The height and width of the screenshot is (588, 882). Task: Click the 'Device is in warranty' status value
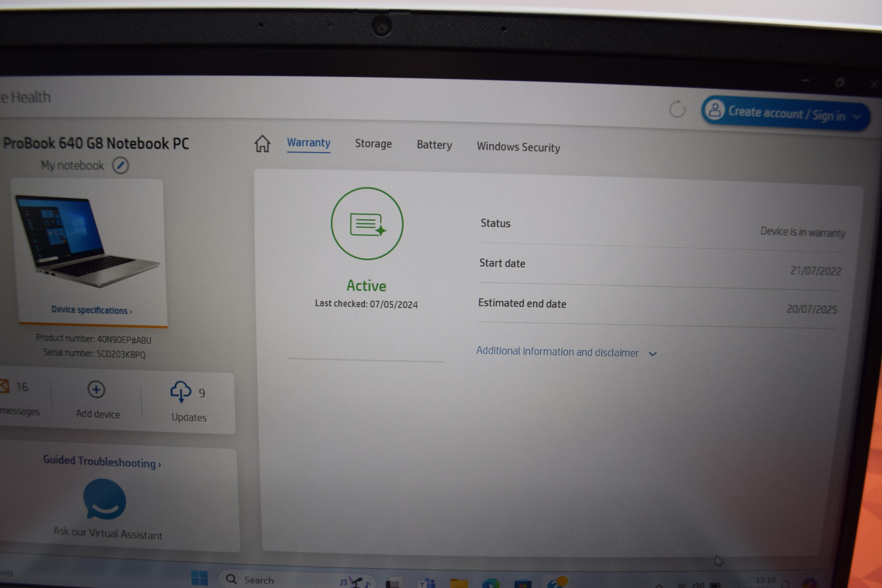[802, 232]
